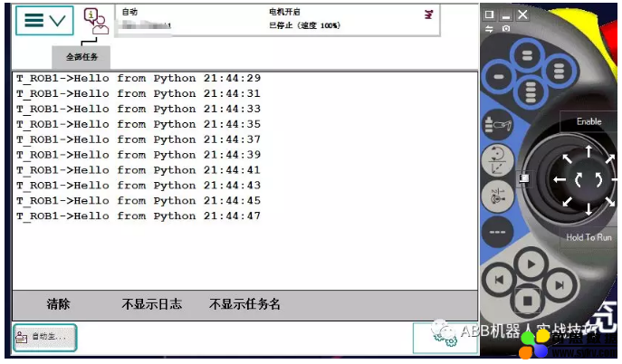
Task: Open the quick settings gear button
Action: coord(445,337)
